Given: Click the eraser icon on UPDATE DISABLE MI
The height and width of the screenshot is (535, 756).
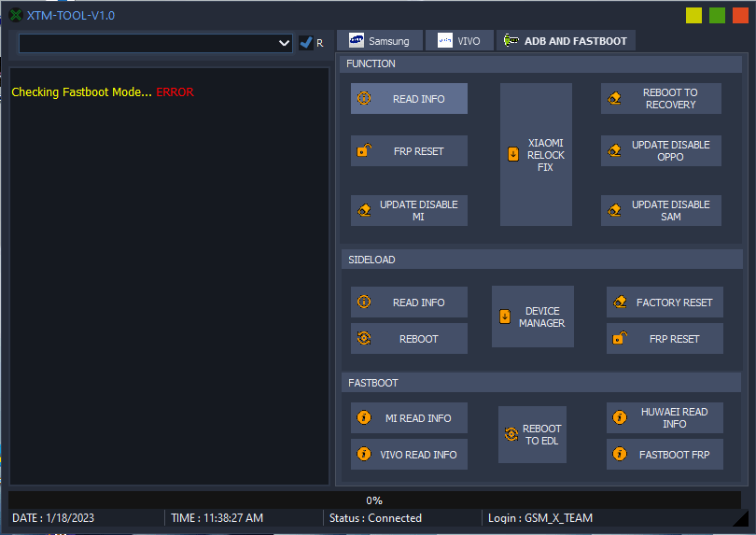Looking at the screenshot, I should click(364, 210).
